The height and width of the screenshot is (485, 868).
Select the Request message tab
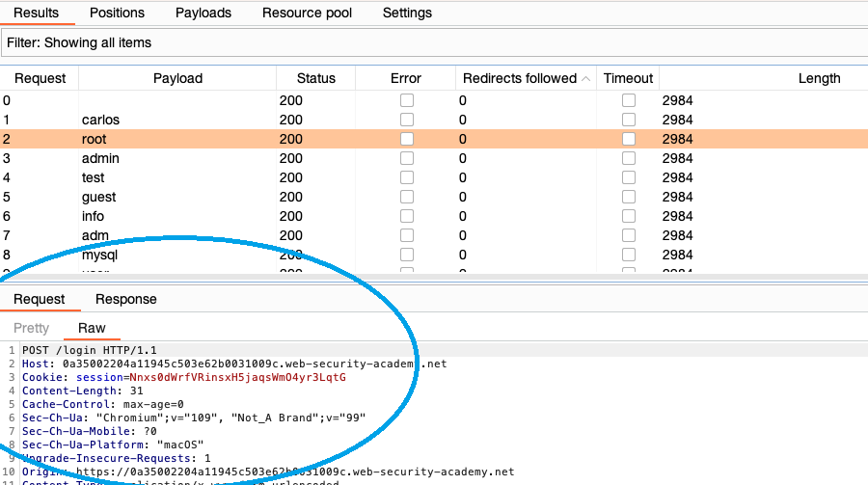[x=39, y=299]
